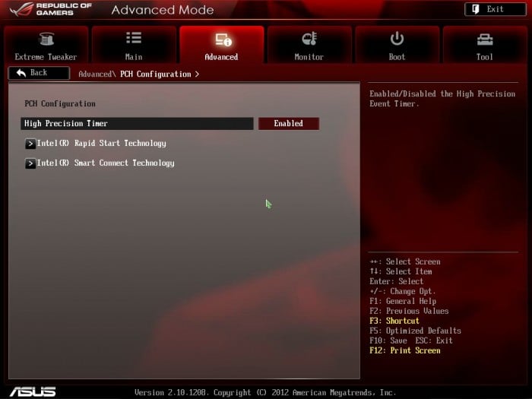
Task: Open Intel(R) Rapid Start Technology label
Action: [101, 143]
